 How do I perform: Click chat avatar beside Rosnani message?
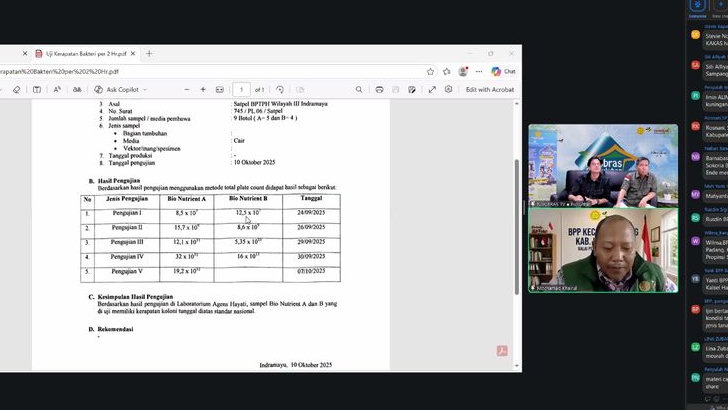point(695,126)
